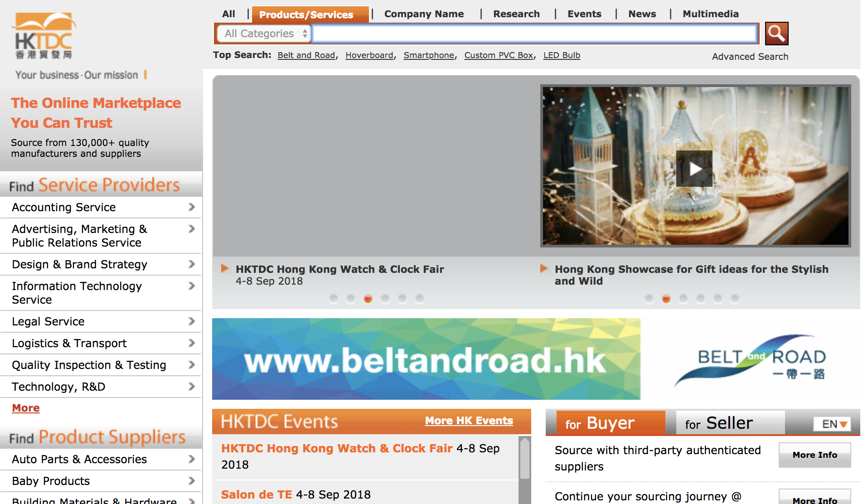Expand Advertising, Marketing & Public Relations Service
Image resolution: width=863 pixels, height=504 pixels.
101,236
